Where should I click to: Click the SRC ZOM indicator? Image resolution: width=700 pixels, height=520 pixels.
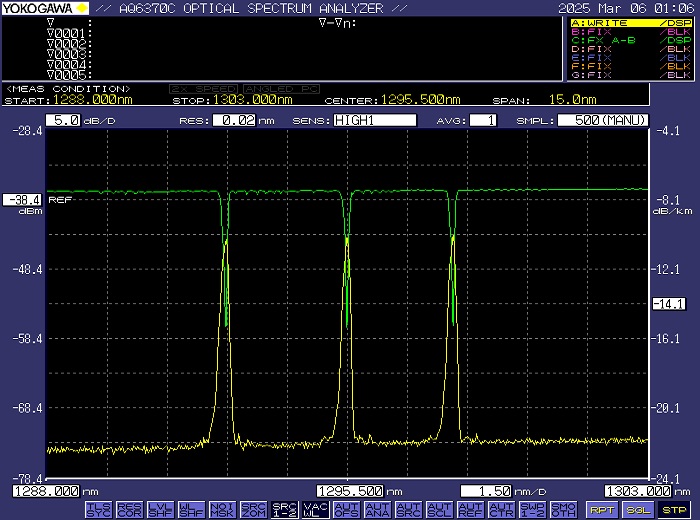254,509
